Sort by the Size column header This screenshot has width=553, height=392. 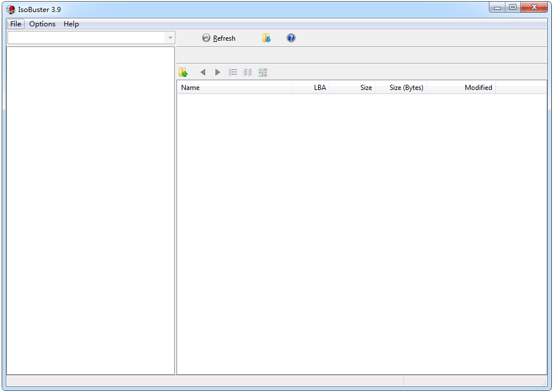coord(352,88)
